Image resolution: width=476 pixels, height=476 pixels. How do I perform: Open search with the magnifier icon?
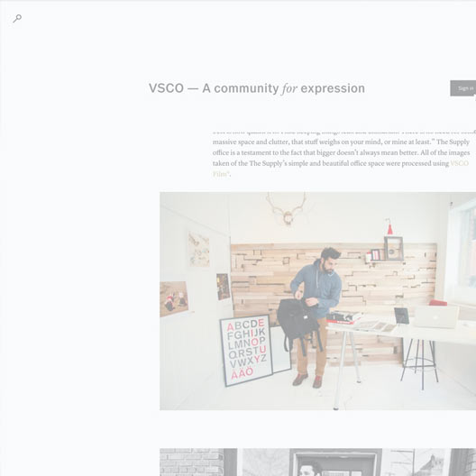coord(17,19)
